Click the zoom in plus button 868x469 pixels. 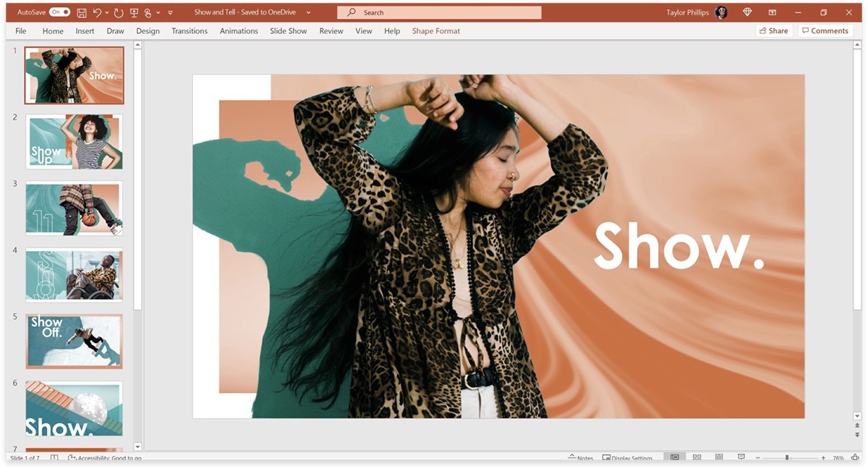(x=823, y=458)
